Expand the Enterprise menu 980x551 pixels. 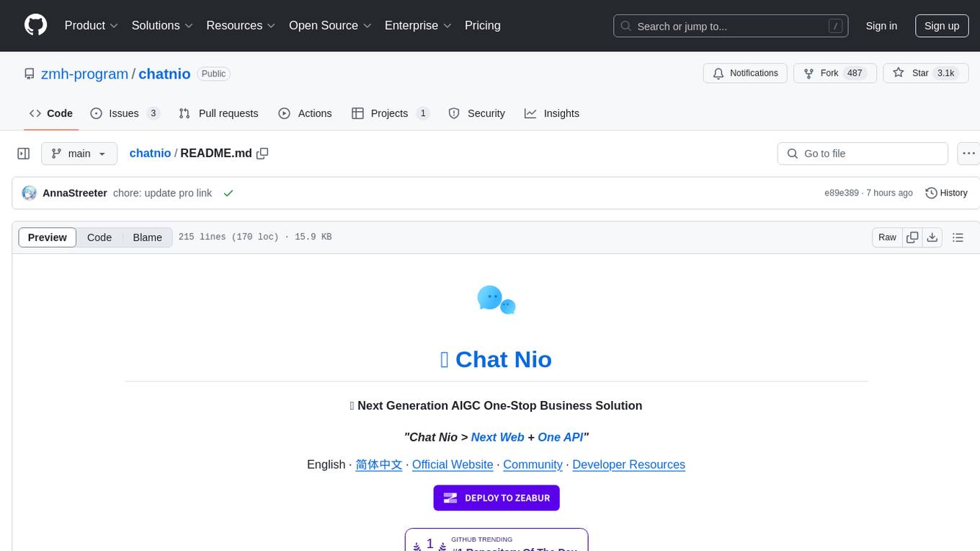[418, 26]
